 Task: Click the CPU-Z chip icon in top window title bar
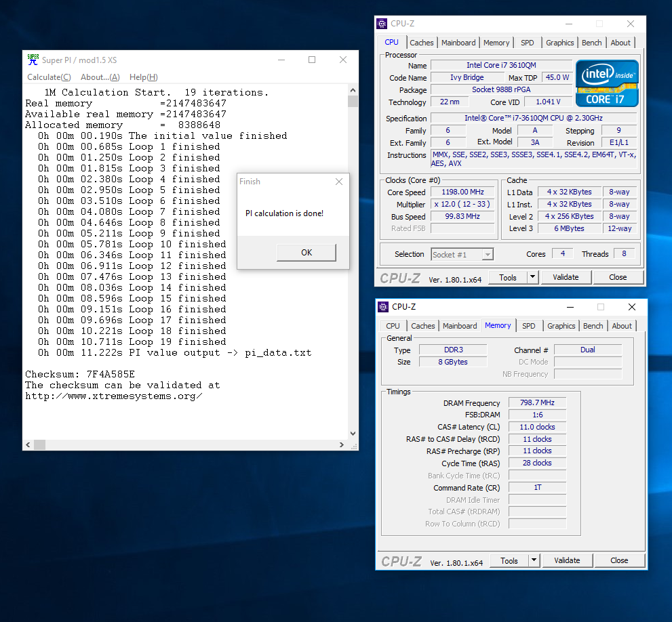pyautogui.click(x=381, y=24)
